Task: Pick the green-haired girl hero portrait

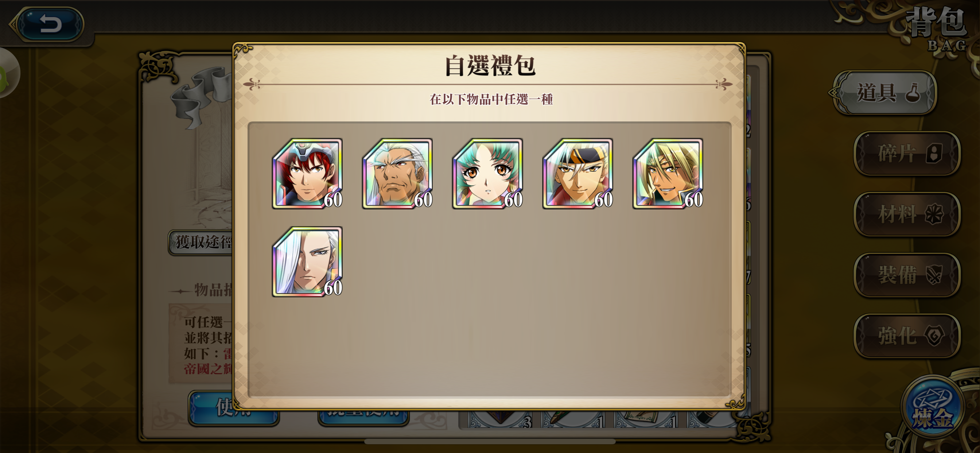Action: point(487,174)
